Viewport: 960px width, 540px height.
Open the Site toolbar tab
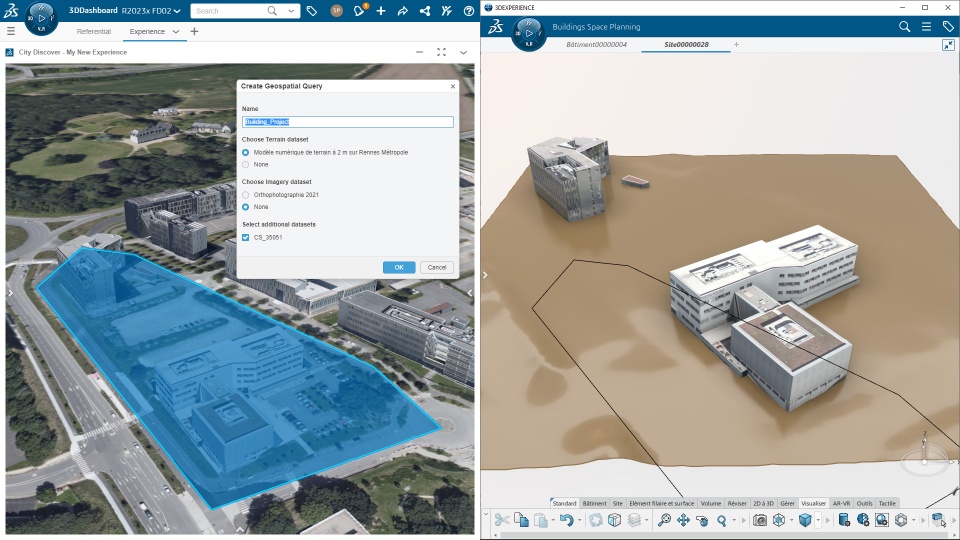pyautogui.click(x=618, y=503)
